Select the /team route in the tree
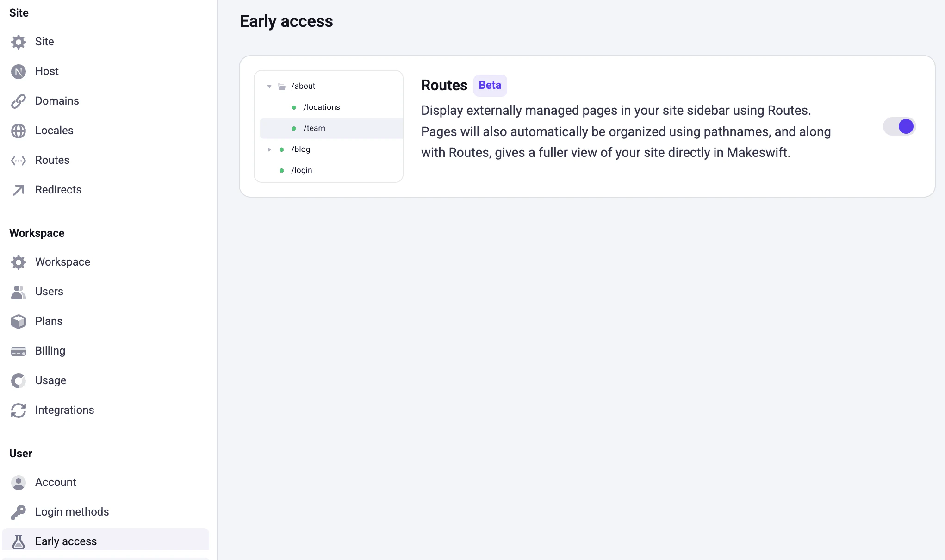This screenshot has height=560, width=945. (x=314, y=128)
